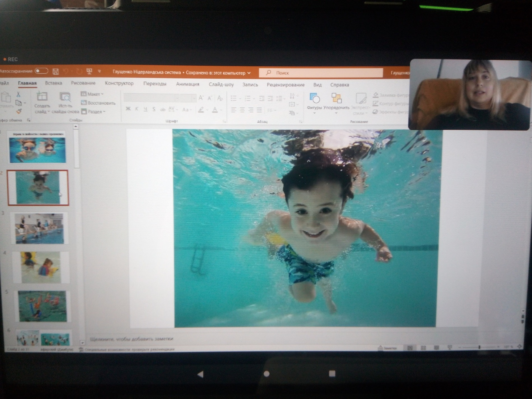
Task: Click the Android back navigation triangle
Action: 200,374
